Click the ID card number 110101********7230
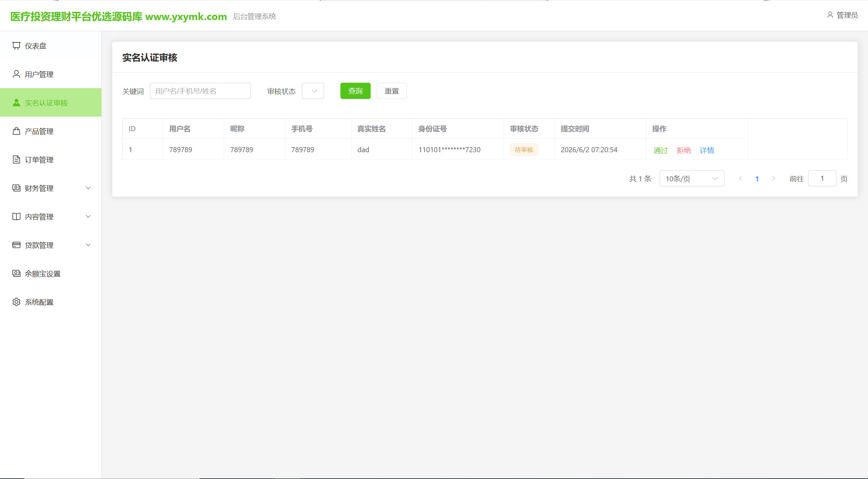This screenshot has width=868, height=479. click(x=449, y=149)
